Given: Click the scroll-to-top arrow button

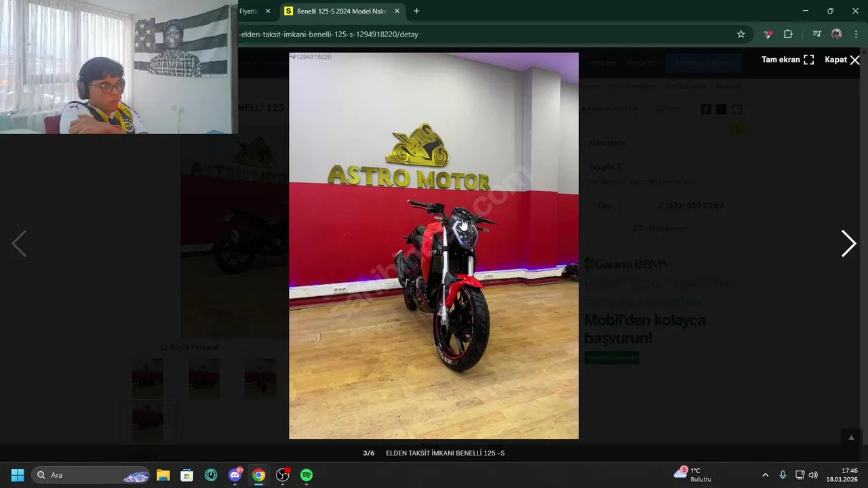Looking at the screenshot, I should [851, 438].
